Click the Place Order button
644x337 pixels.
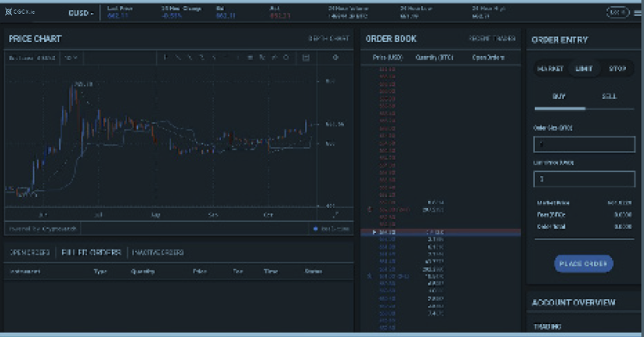(584, 264)
